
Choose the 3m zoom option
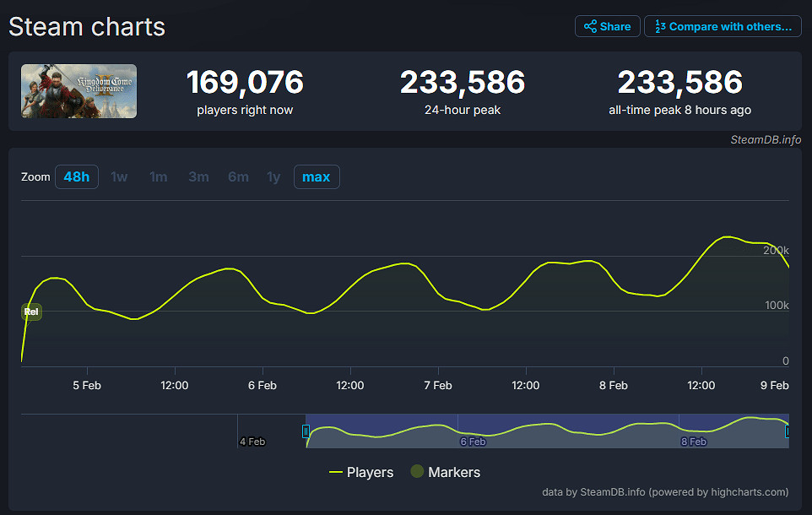(x=198, y=176)
